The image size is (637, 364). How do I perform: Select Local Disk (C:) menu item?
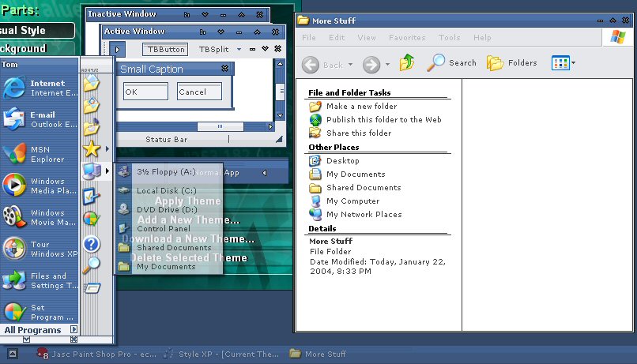pos(169,190)
